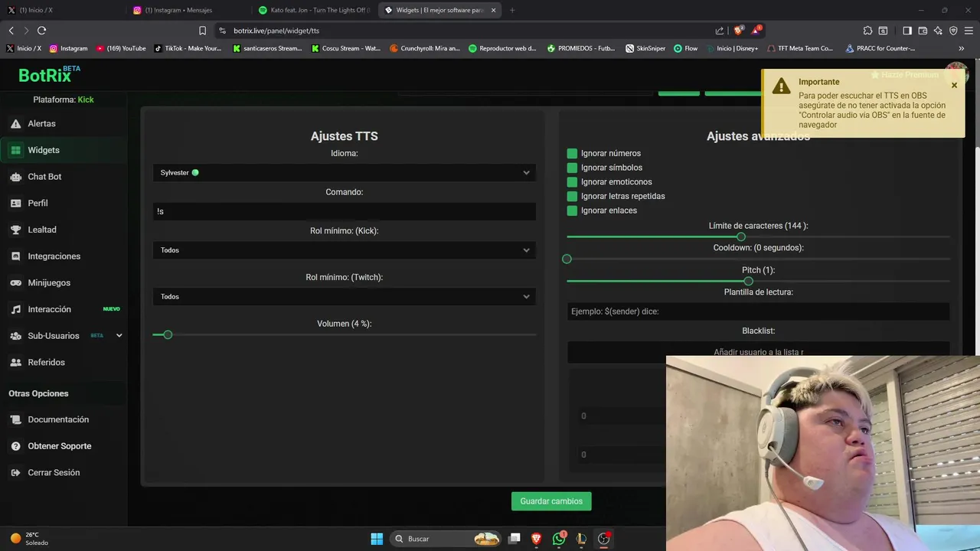Go back with browser back arrow
Viewport: 980px width, 551px height.
pyautogui.click(x=11, y=31)
